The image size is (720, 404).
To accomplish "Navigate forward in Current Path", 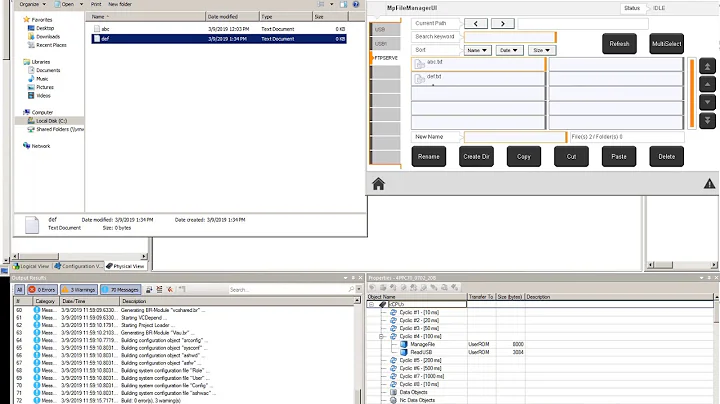I will click(x=502, y=23).
